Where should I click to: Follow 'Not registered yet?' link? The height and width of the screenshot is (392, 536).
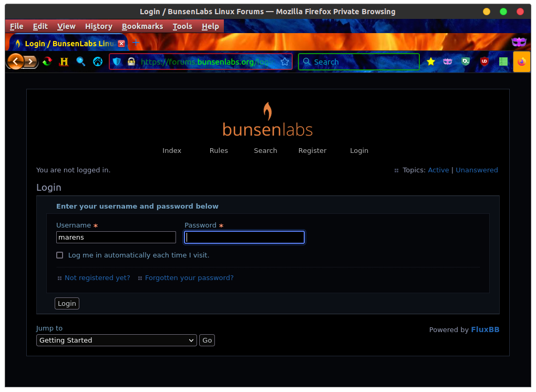tap(97, 278)
